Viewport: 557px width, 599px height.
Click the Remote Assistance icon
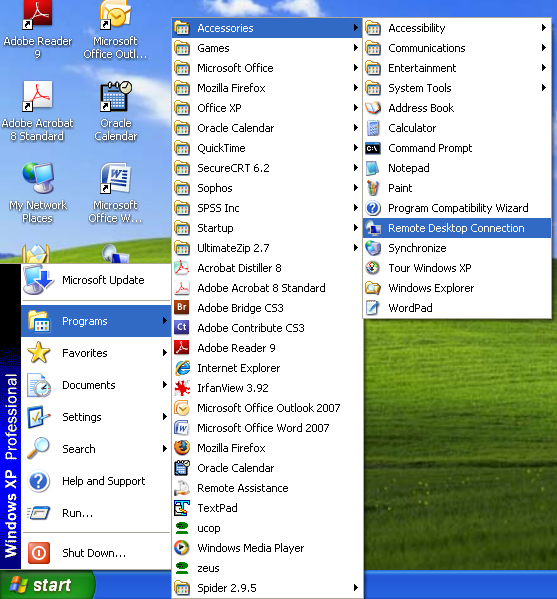click(182, 488)
